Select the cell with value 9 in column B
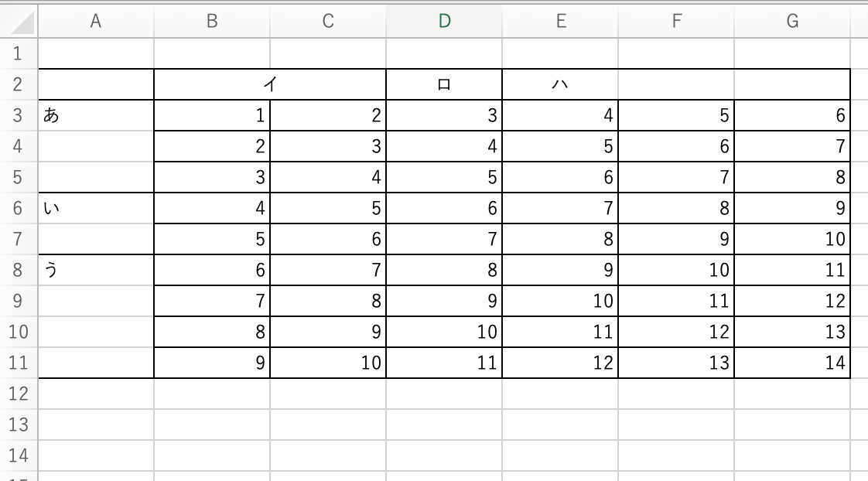Image resolution: width=868 pixels, height=481 pixels. click(x=212, y=363)
